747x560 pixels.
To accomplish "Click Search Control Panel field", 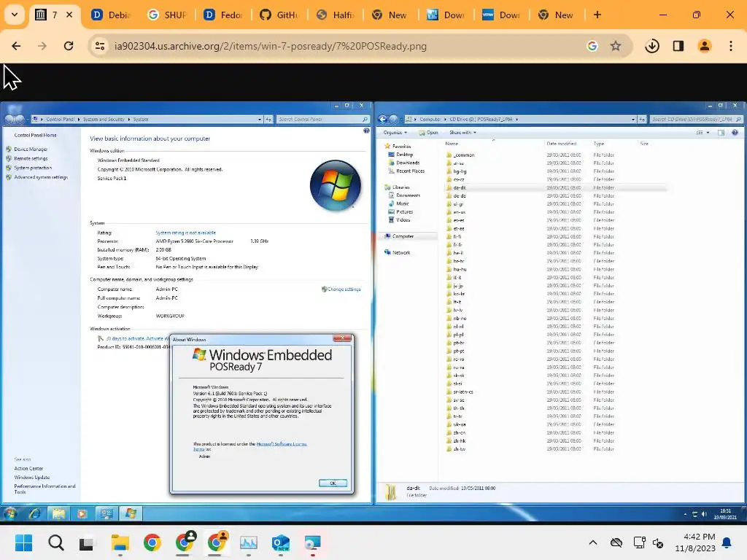I will [x=322, y=119].
